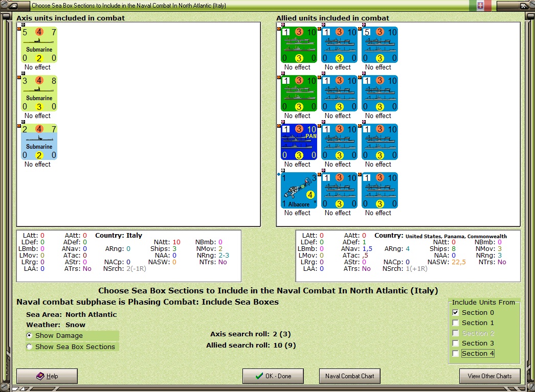This screenshot has height=392, width=535.
Task: Enable the Section 4 checkbox
Action: [x=455, y=354]
